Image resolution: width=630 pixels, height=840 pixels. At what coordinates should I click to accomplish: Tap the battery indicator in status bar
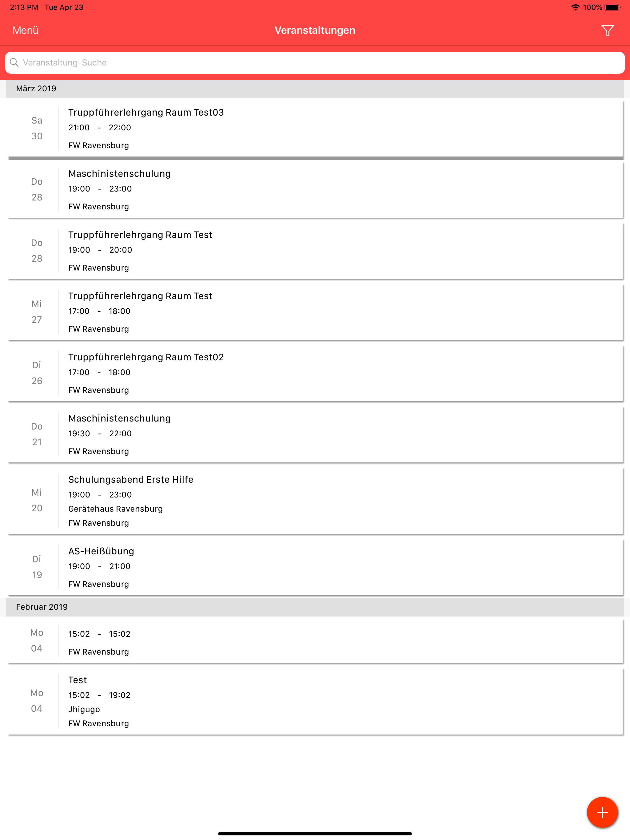(612, 7)
